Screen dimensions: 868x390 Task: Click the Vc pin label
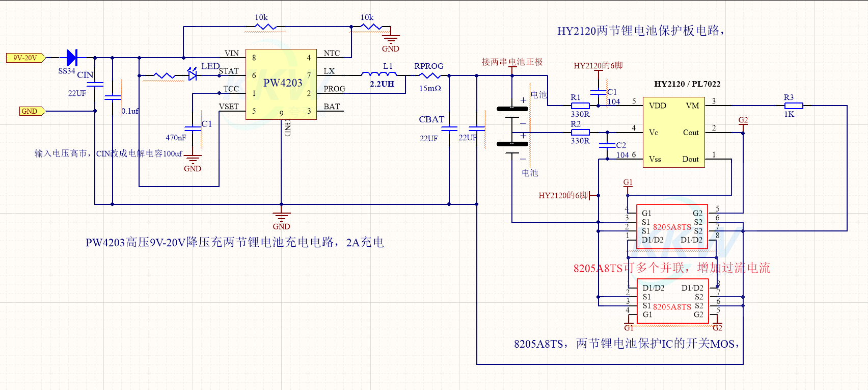point(654,133)
